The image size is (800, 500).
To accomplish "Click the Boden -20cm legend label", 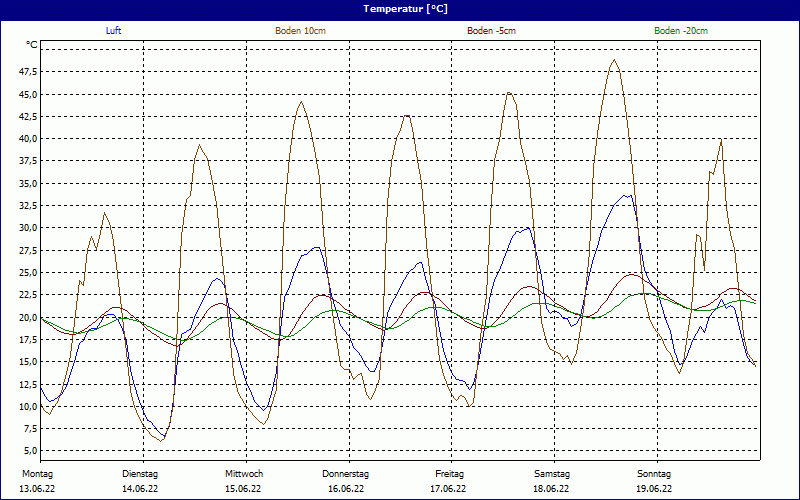I will pos(681,31).
